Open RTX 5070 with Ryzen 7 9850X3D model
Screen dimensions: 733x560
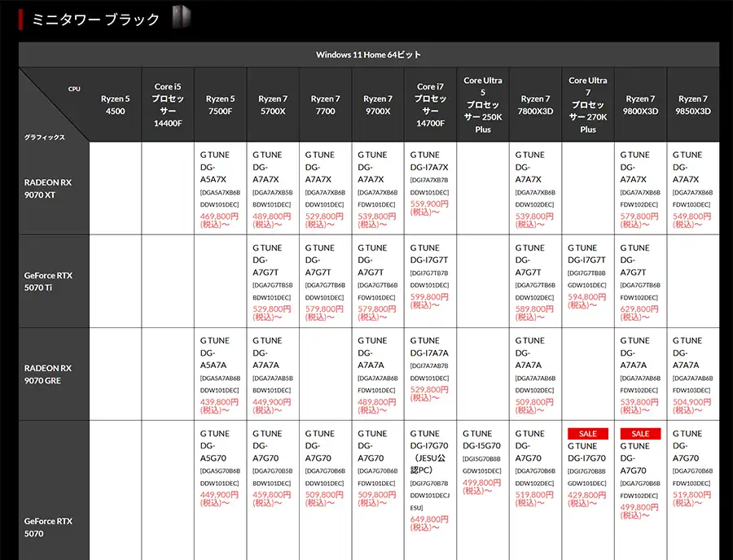[692, 467]
